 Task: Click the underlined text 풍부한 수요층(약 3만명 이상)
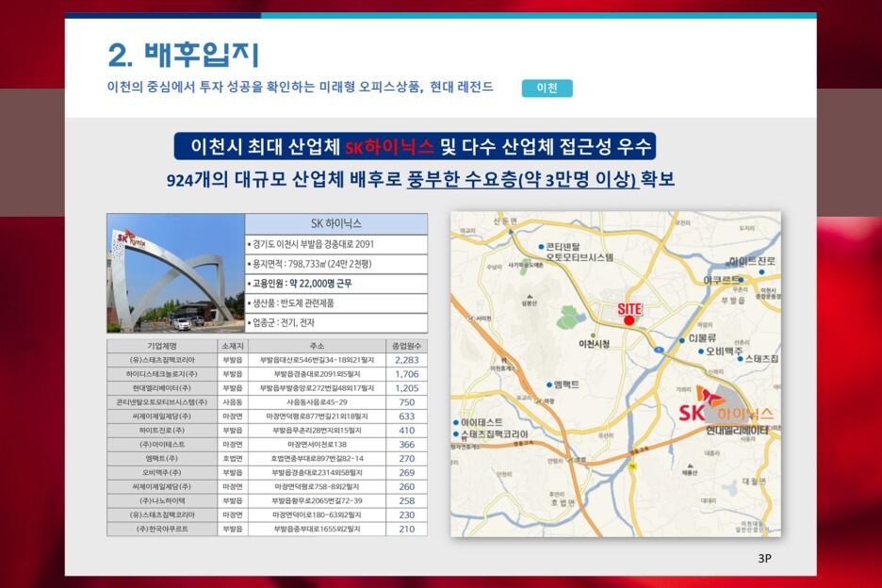tap(523, 179)
